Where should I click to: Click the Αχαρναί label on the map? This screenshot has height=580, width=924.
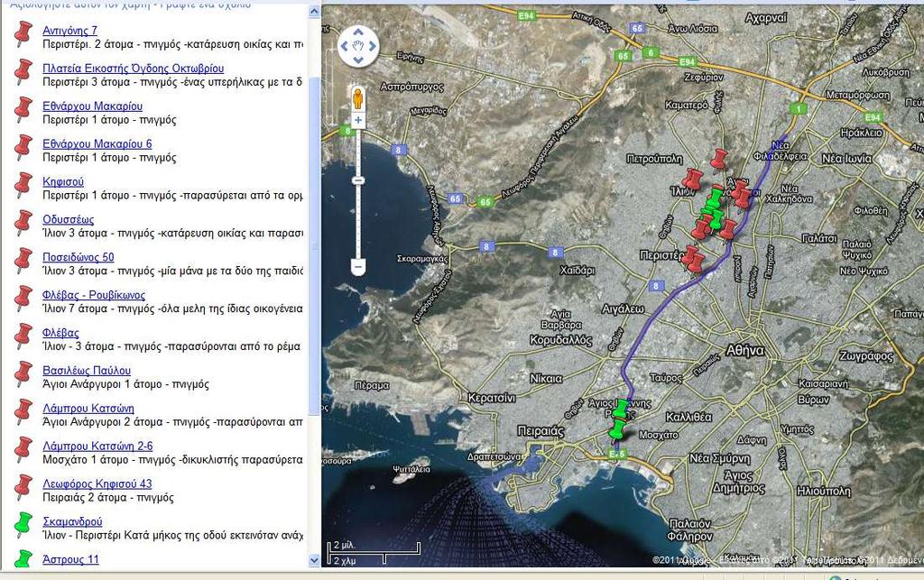tap(766, 18)
